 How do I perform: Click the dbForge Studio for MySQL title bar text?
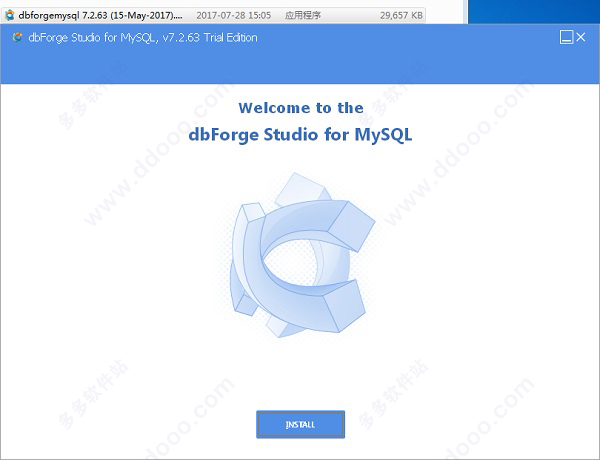[x=143, y=38]
